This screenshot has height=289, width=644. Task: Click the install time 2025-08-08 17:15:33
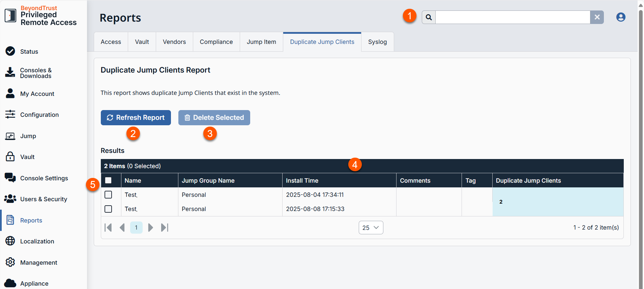[315, 209]
